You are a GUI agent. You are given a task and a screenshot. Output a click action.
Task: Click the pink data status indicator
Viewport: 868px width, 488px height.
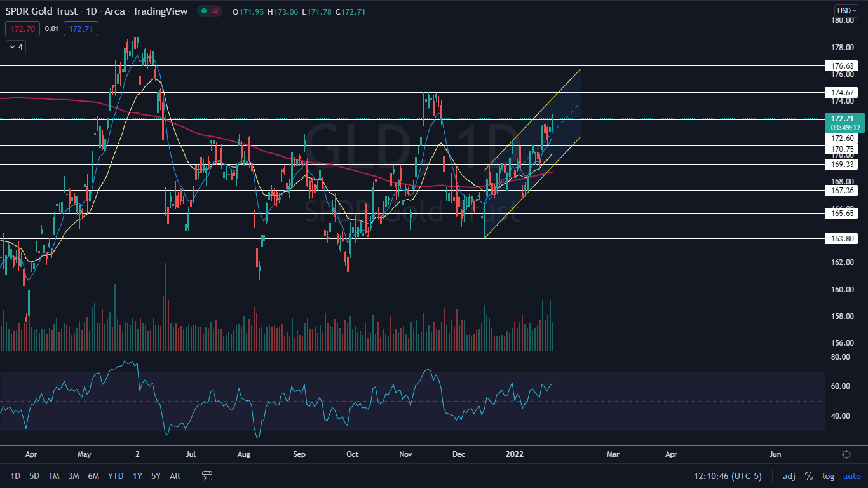click(x=216, y=11)
